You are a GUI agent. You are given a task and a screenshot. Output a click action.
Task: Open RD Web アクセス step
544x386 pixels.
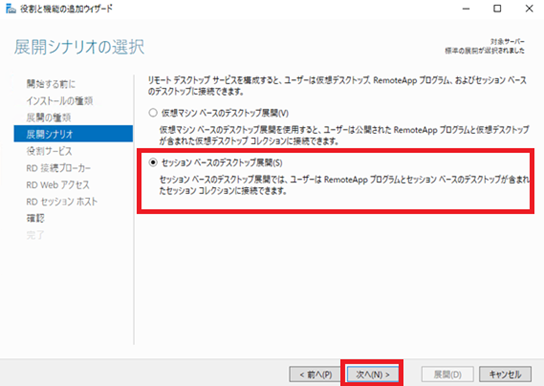[58, 185]
